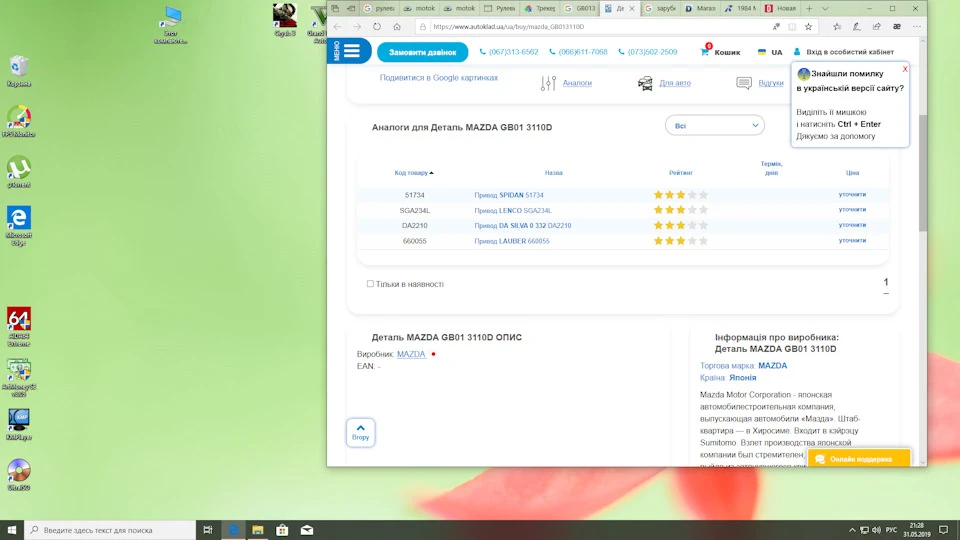Open File Explorer from the taskbar
The width and height of the screenshot is (960, 540).
click(x=258, y=530)
